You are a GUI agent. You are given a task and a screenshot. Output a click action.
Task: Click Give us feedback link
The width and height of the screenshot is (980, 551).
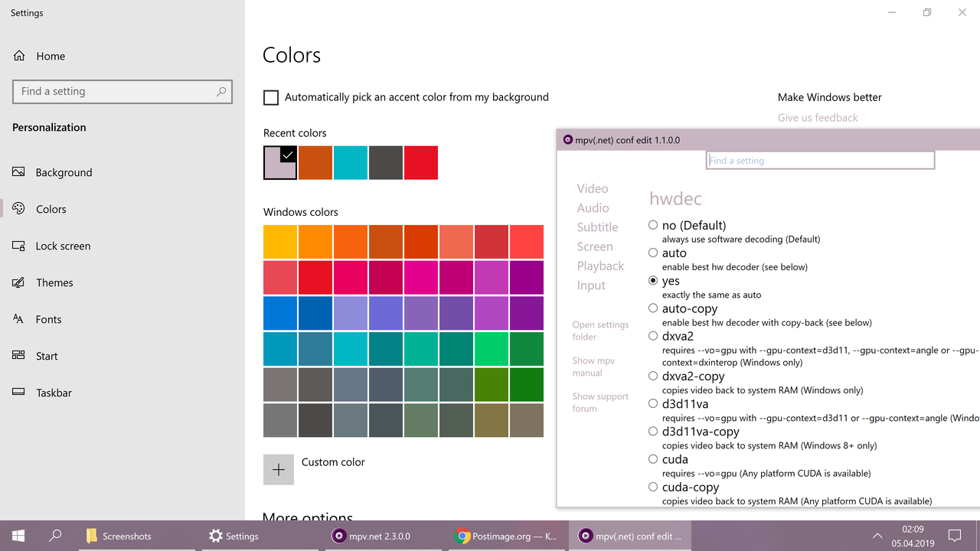(818, 118)
